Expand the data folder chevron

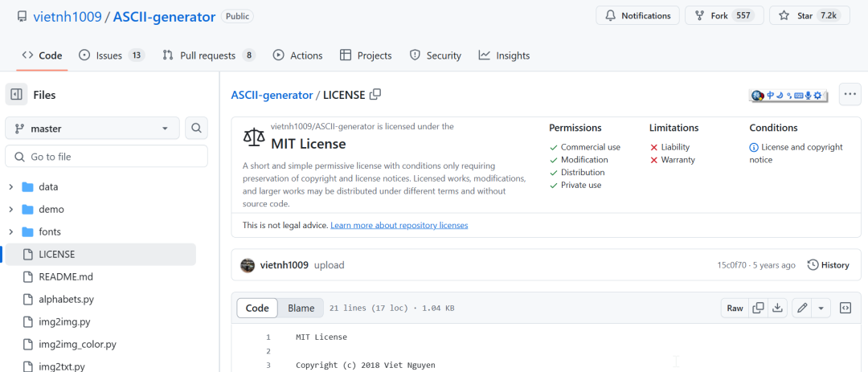click(11, 187)
